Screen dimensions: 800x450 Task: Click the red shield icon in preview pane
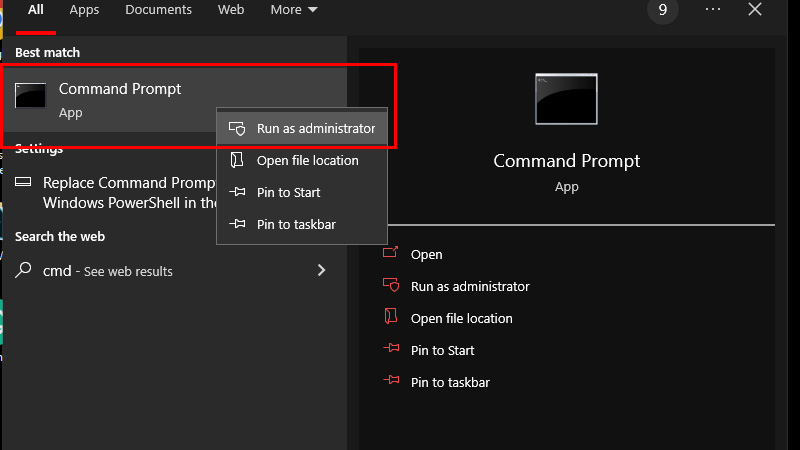pyautogui.click(x=391, y=285)
